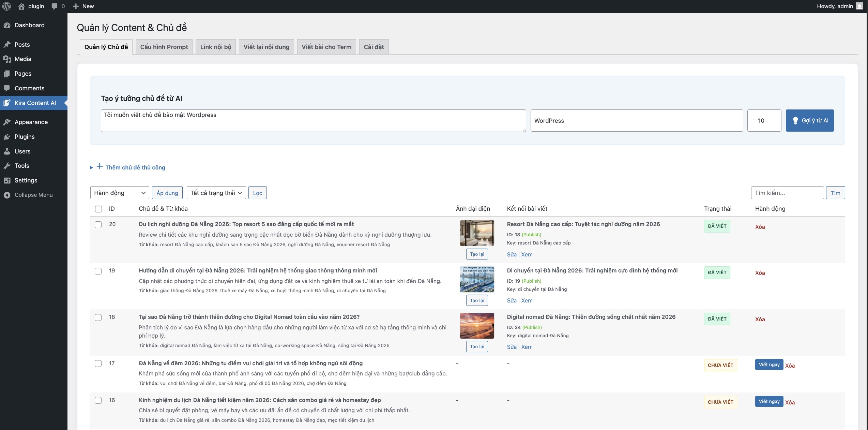Click the city bridge thumbnail for topic 19

click(477, 279)
